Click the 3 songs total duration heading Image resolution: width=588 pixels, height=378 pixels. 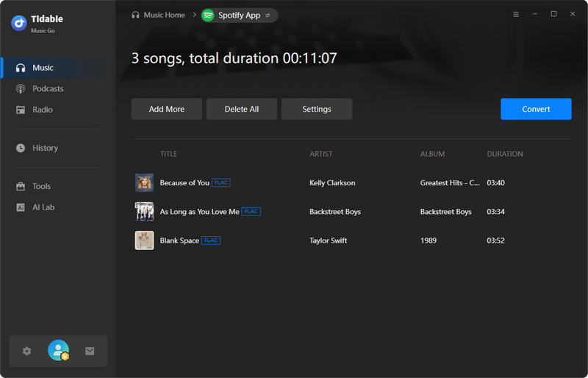tap(234, 58)
